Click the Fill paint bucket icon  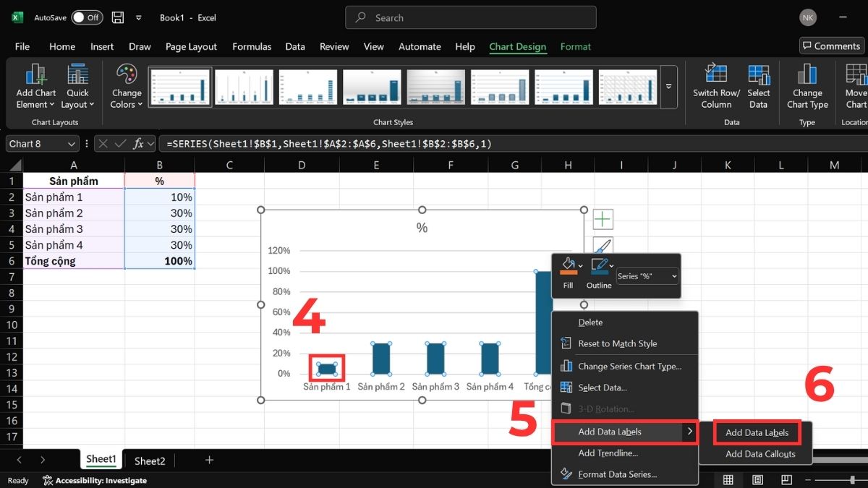[x=567, y=265]
